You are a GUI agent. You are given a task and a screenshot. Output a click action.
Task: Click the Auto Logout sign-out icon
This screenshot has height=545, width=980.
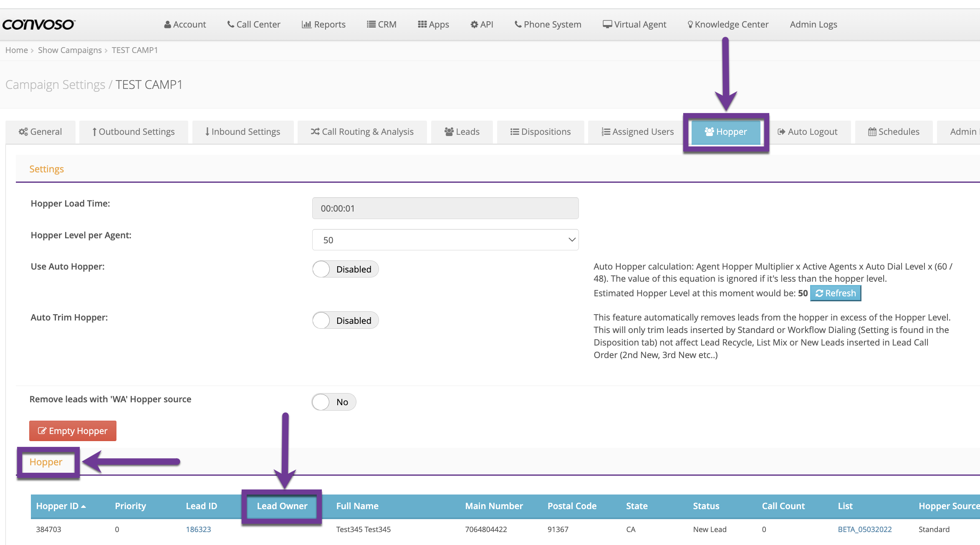click(x=781, y=132)
